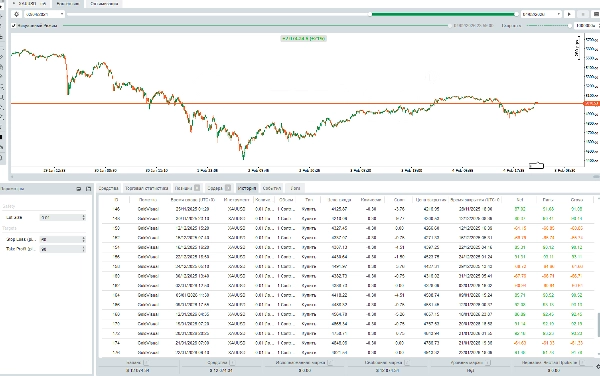The width and height of the screenshot is (600, 376).
Task: Open the dropdown left of the play button
Action: 541,14
